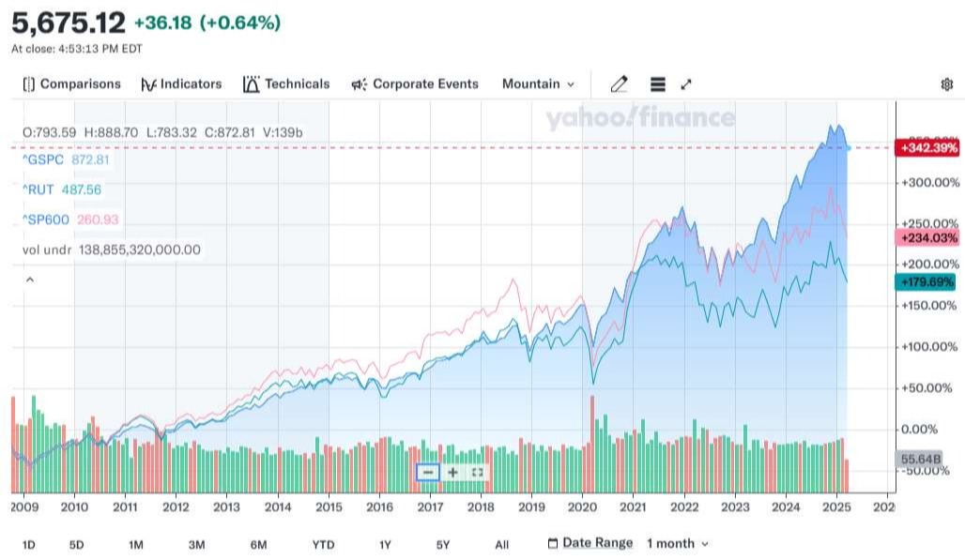Reset chart zoom with square icon
Image resolution: width=965 pixels, height=560 pixels.
tap(477, 473)
